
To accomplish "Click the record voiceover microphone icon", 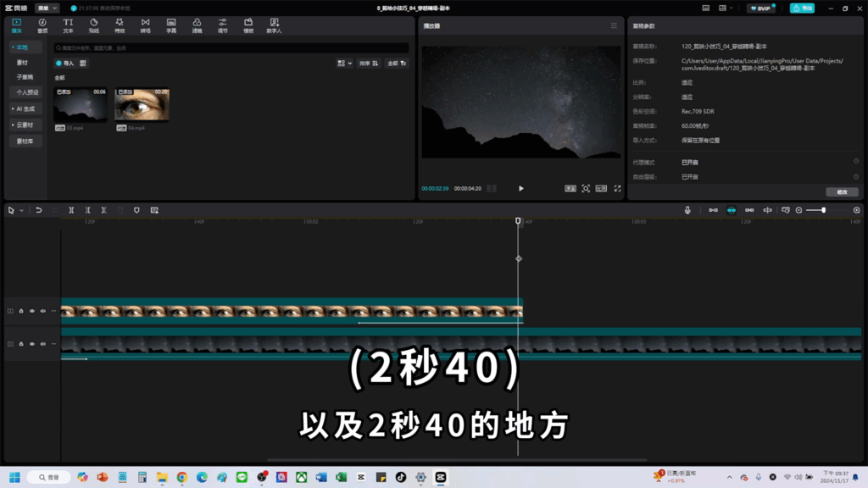I will pyautogui.click(x=687, y=210).
